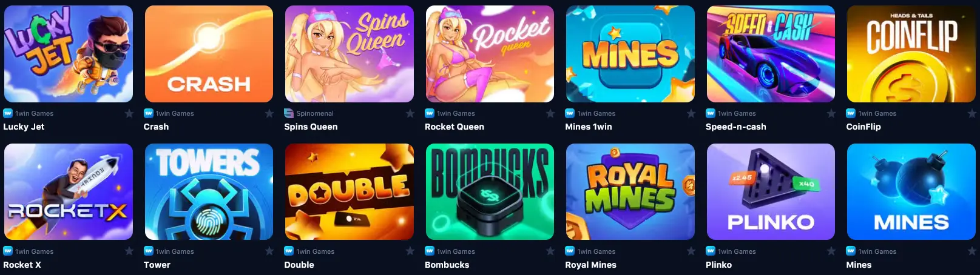Launch the Towers spider game thumbnail
This screenshot has height=275, width=980.
209,191
